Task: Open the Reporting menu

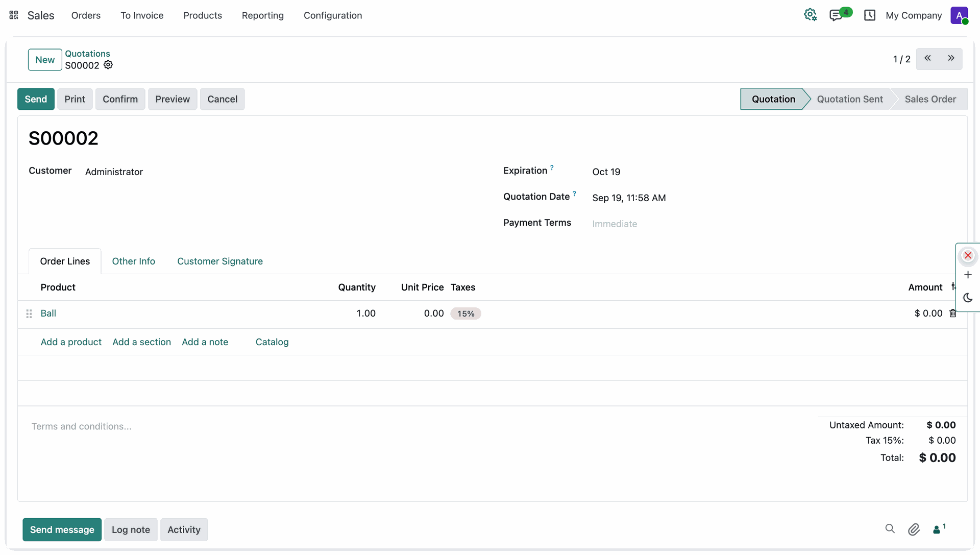Action: (262, 15)
